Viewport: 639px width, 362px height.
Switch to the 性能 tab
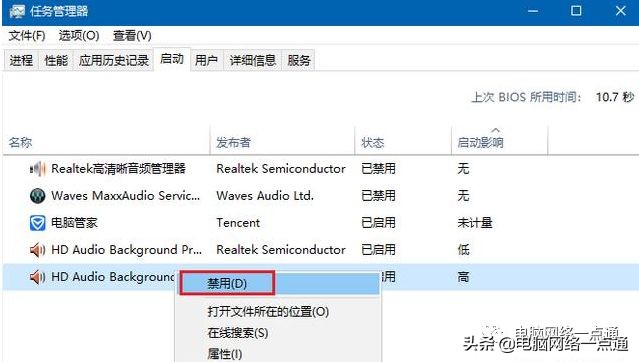pyautogui.click(x=56, y=61)
